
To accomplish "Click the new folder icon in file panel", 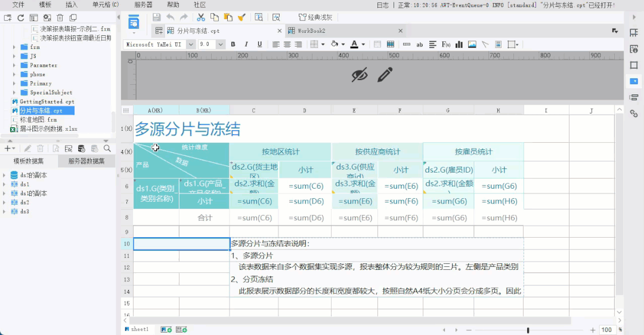I will point(8,18).
